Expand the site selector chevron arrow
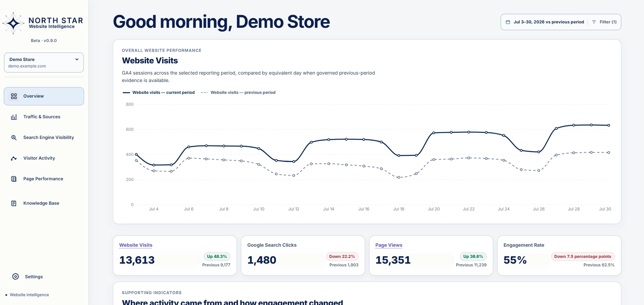This screenshot has width=644, height=305. [x=77, y=59]
